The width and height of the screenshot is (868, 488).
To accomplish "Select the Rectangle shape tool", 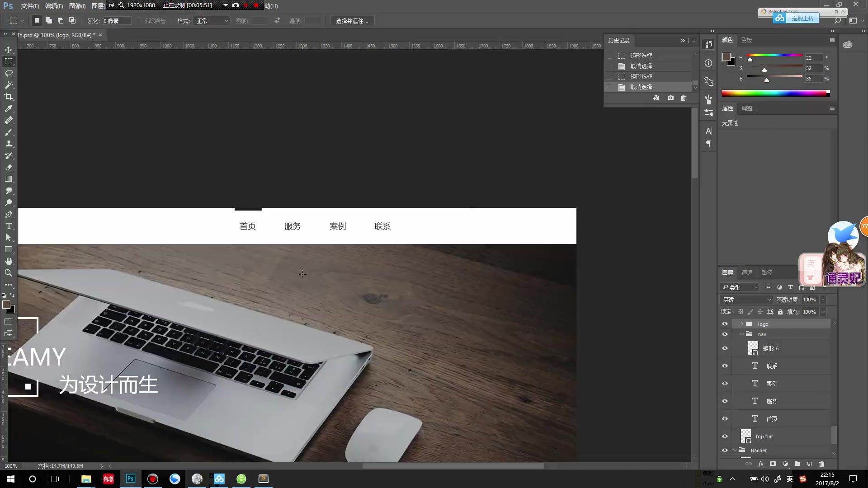I will point(9,249).
